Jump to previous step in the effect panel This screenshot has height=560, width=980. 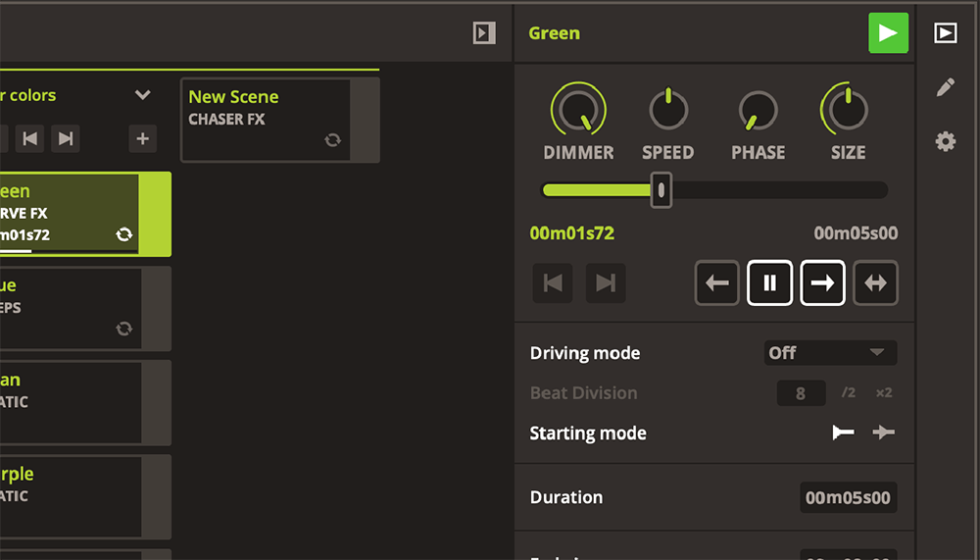553,283
